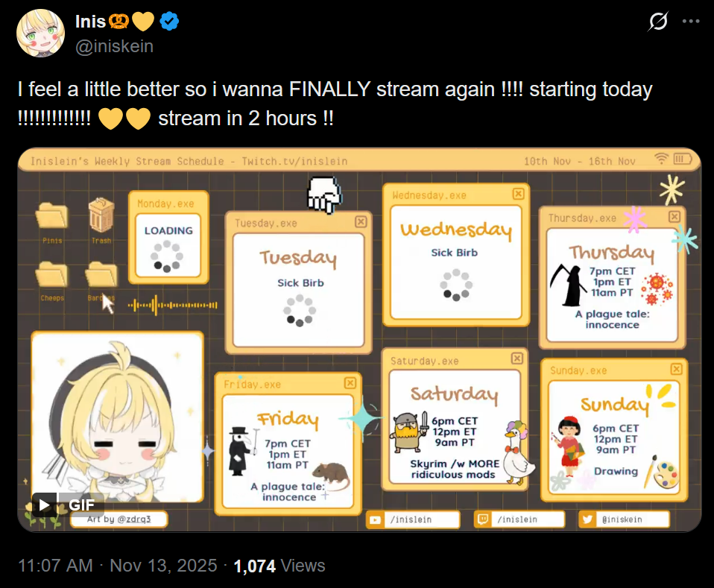
Task: Click the Twitch icon beside /inislein
Action: 483,519
